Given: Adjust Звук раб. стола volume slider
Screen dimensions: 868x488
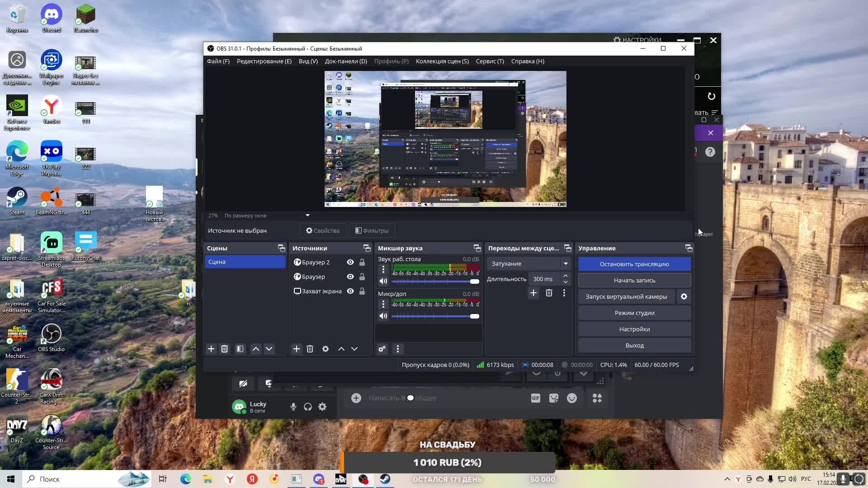Looking at the screenshot, I should [435, 282].
